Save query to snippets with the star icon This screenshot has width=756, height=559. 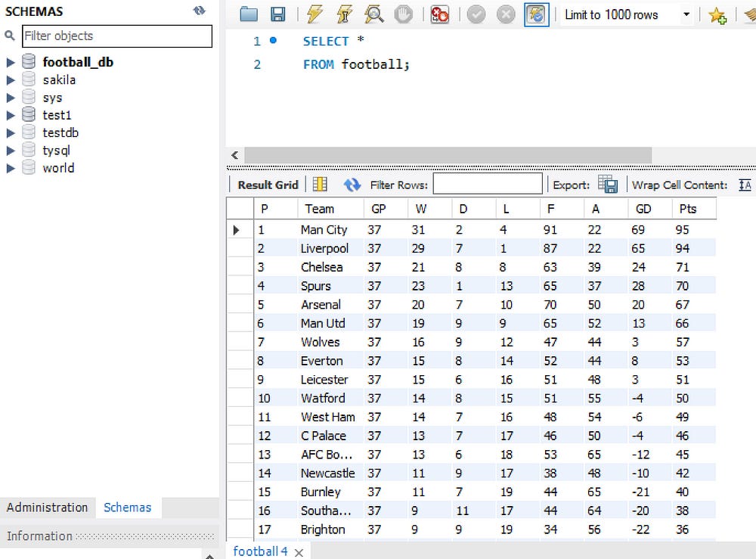tap(717, 15)
